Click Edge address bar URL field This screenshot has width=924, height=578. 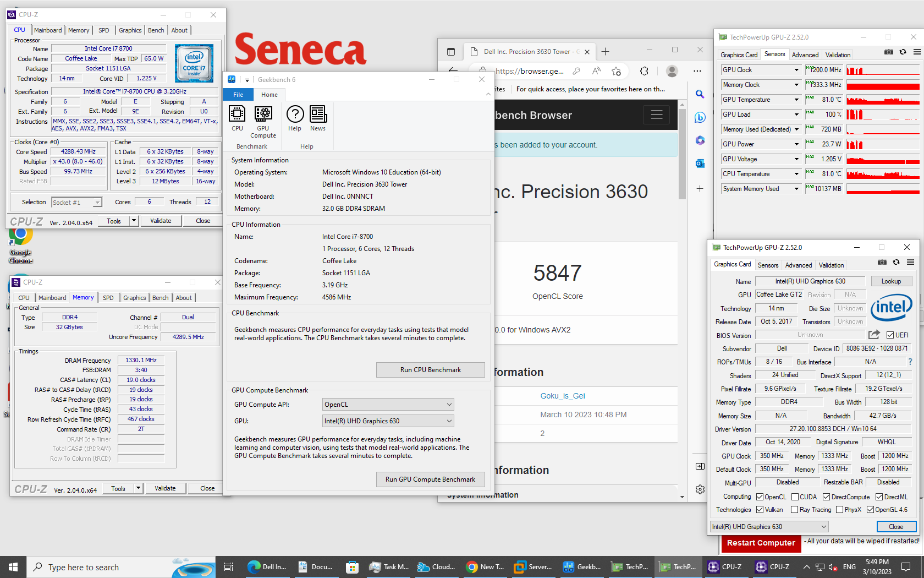click(529, 71)
